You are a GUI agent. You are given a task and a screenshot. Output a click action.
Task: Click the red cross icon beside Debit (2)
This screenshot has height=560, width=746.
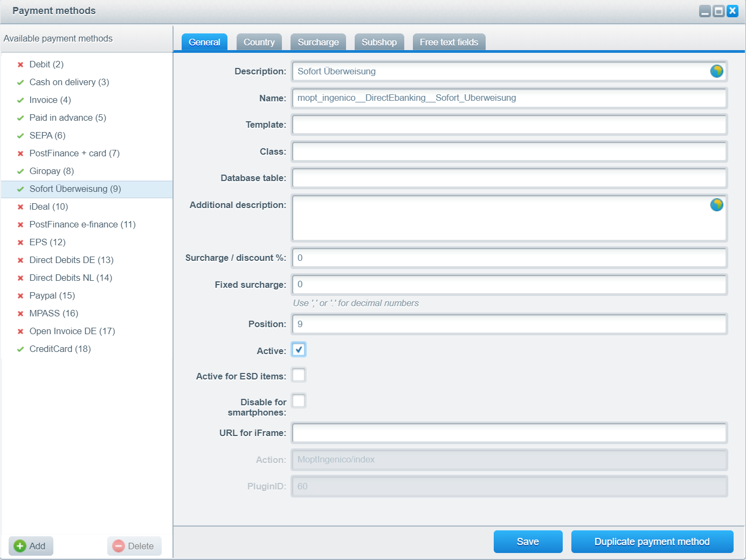pos(20,65)
